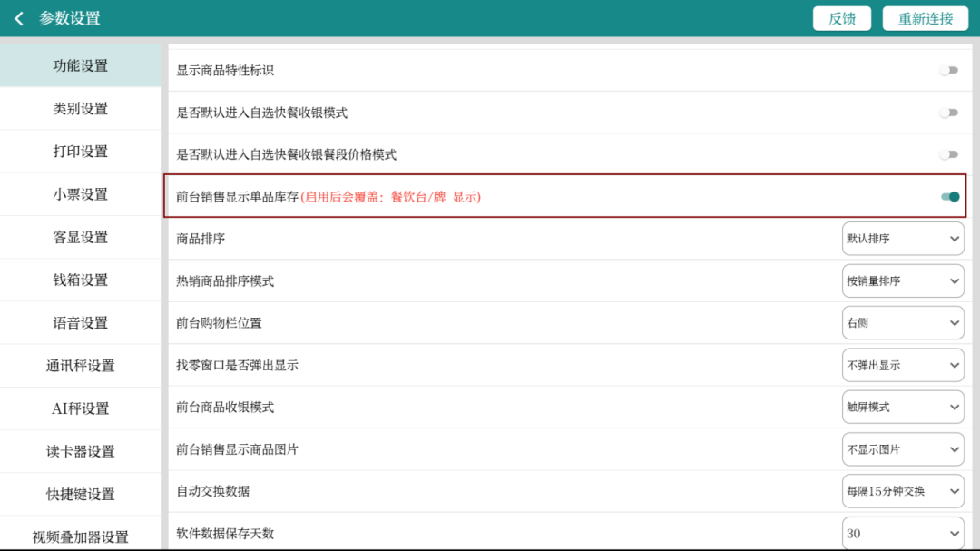Open the 找零窗口是否弹出显示 dropdown
Screen dimensions: 980x551
(x=902, y=365)
